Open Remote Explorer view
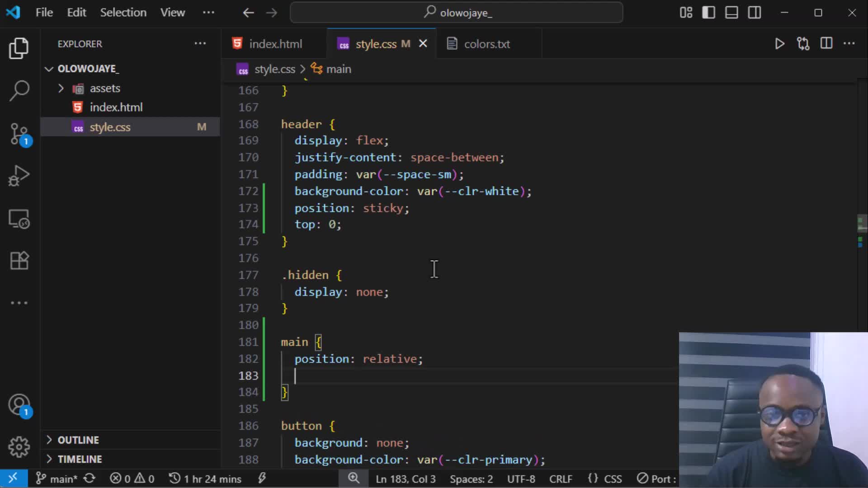Screen dimensions: 868x488 point(19,219)
